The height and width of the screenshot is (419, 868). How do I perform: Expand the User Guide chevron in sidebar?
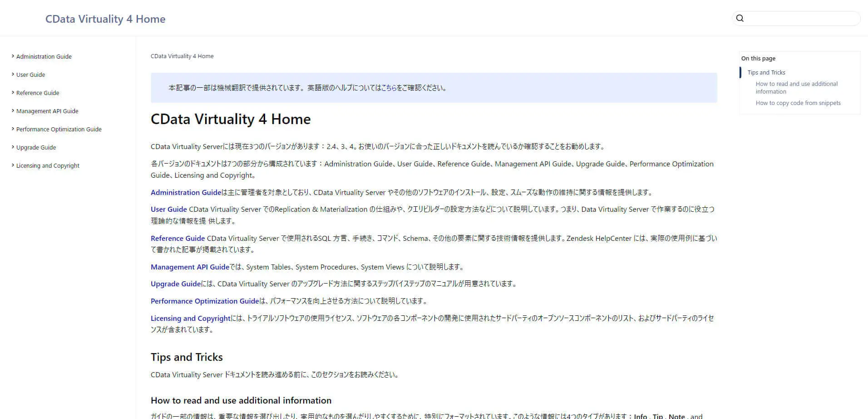pyautogui.click(x=13, y=75)
